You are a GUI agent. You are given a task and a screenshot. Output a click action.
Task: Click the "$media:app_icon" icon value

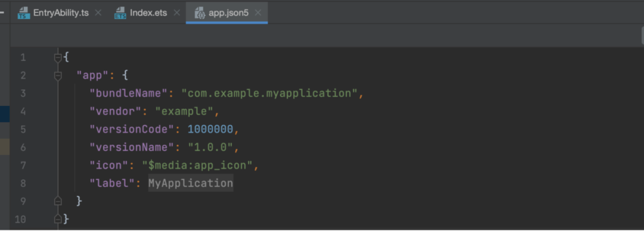coord(197,165)
